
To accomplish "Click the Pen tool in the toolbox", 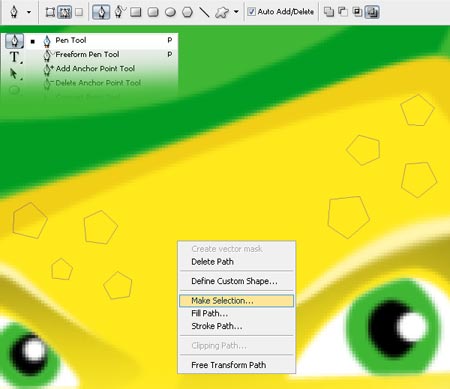I will pos(14,41).
